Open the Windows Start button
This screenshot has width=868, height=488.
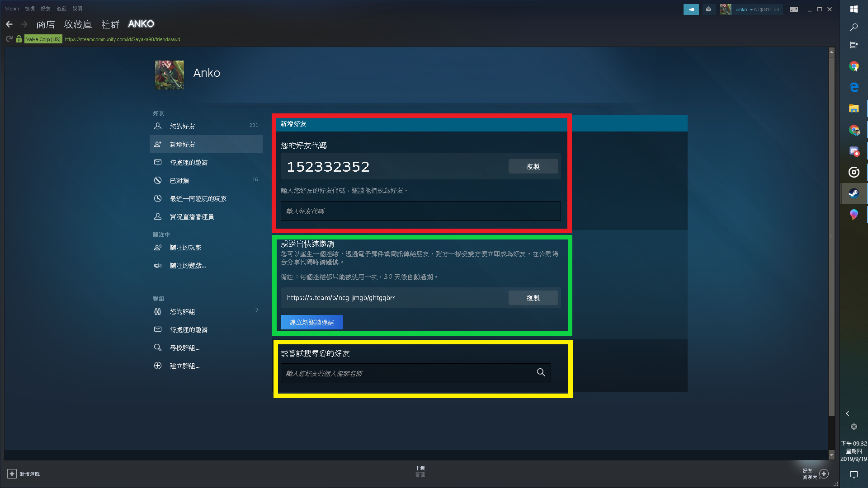(x=854, y=9)
